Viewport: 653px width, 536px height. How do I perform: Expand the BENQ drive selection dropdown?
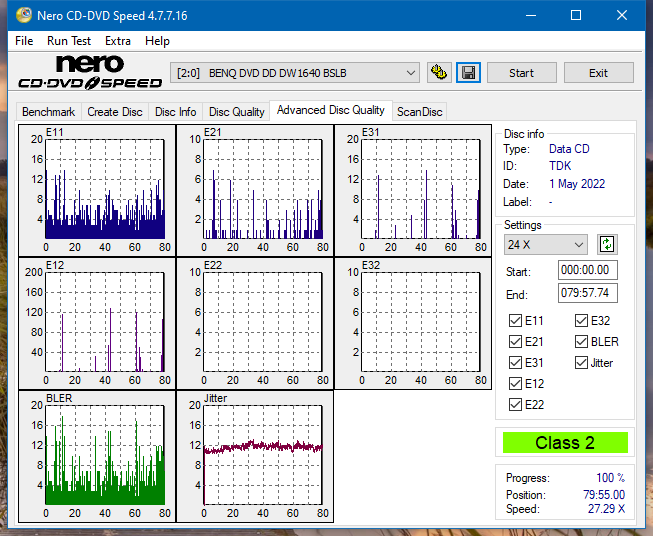click(295, 73)
